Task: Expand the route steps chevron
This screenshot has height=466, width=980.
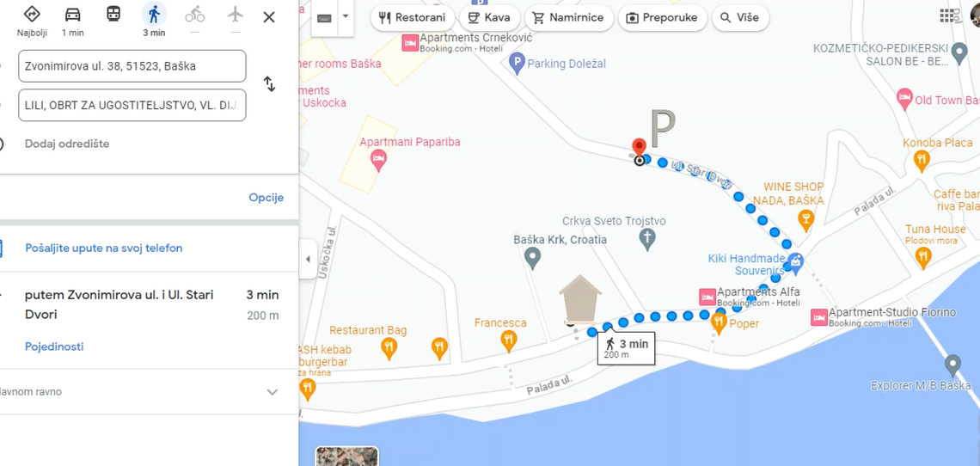Action: [272, 392]
